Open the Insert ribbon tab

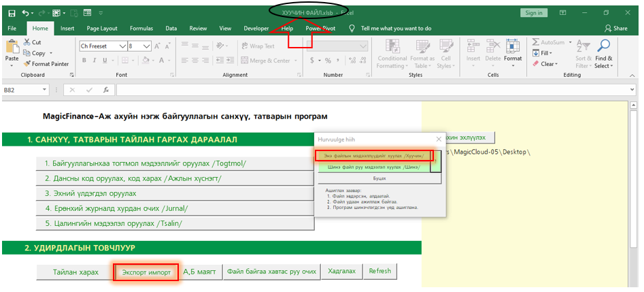point(67,29)
